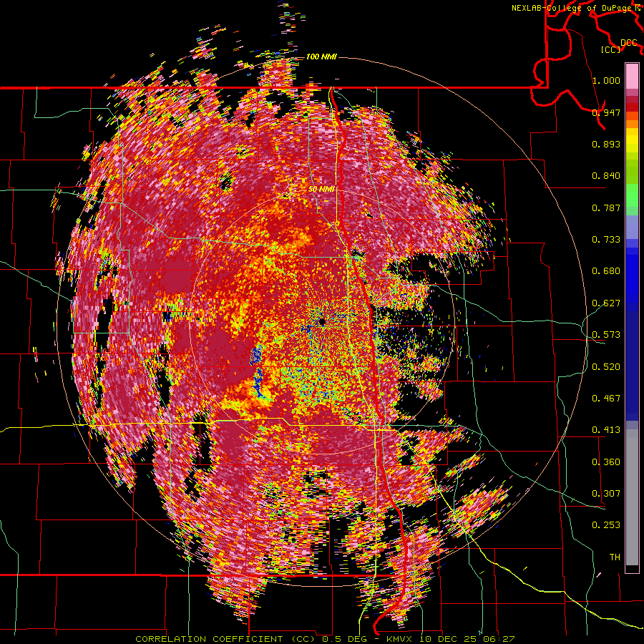Click the 0.947 legend value
The image size is (644, 644).
coord(606,112)
